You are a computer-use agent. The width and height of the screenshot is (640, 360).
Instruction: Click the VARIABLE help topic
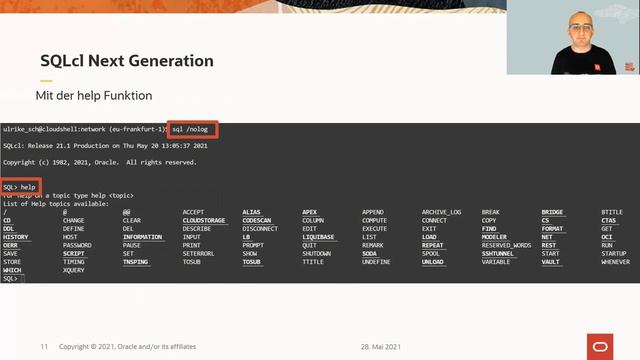(x=496, y=262)
